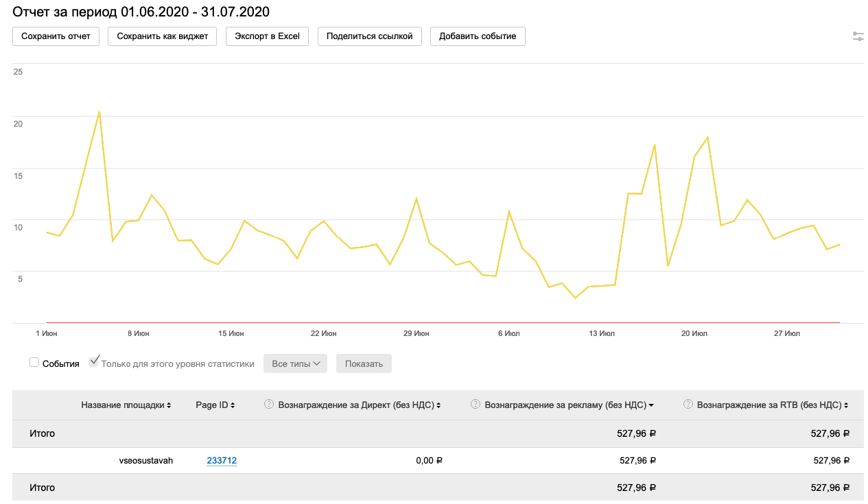Open the report settings sliders icon
868x504 pixels.
click(858, 36)
